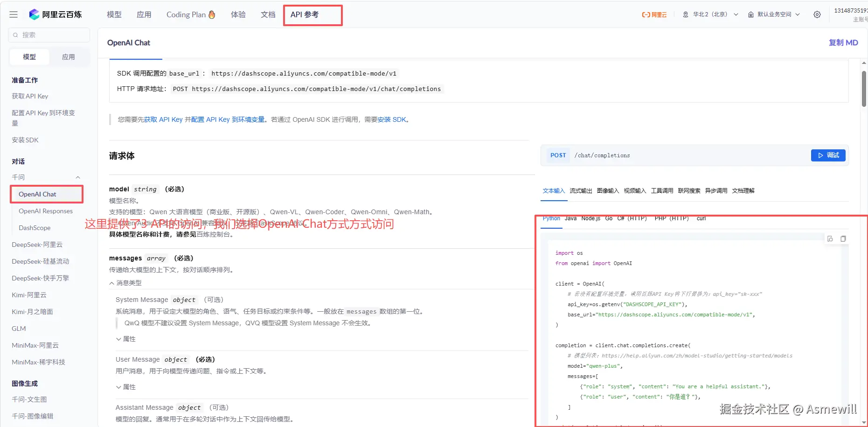Click the 阿里云百炼 logo
The height and width of the screenshot is (427, 868).
[55, 14]
